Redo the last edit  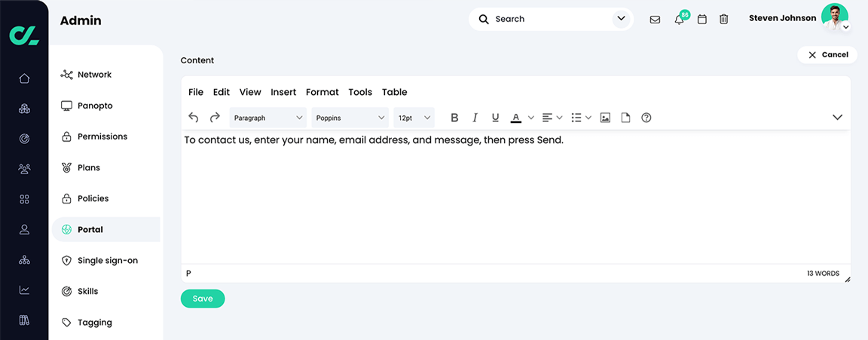[215, 118]
